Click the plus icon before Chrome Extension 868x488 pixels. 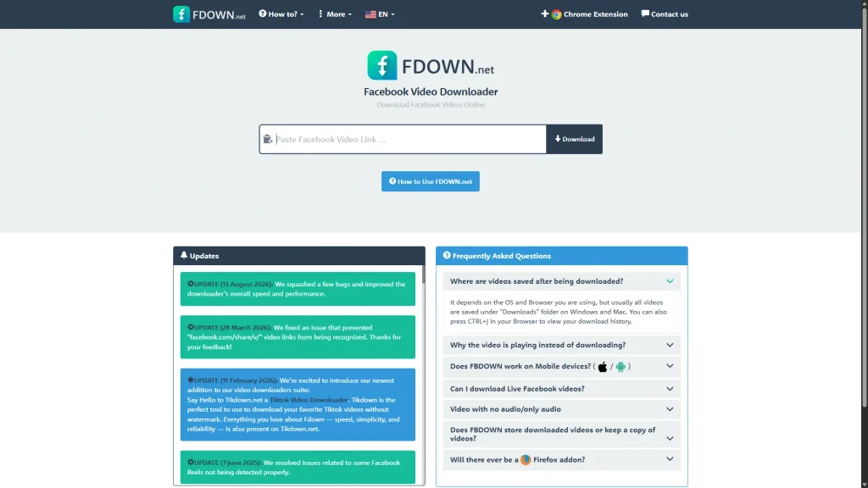545,14
